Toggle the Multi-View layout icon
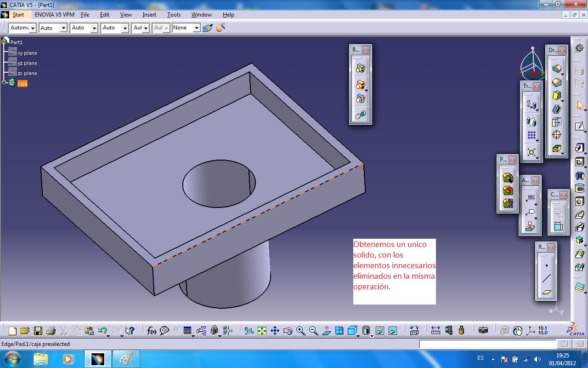Viewport: 588px width, 368px height. [339, 330]
